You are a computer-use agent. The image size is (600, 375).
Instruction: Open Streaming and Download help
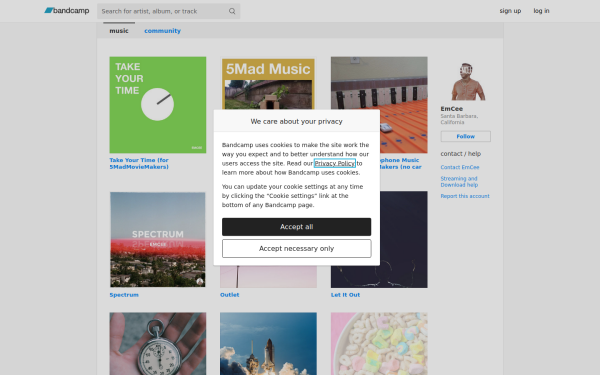click(459, 182)
